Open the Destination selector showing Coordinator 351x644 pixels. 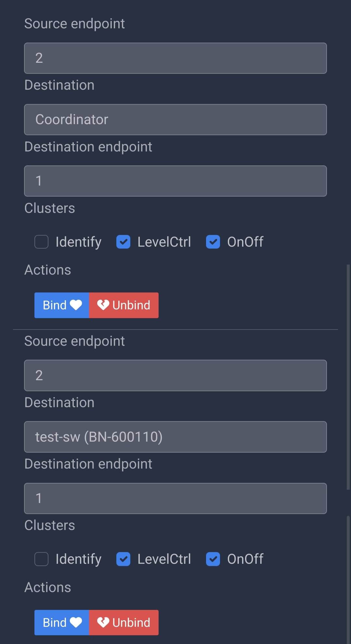click(x=175, y=120)
